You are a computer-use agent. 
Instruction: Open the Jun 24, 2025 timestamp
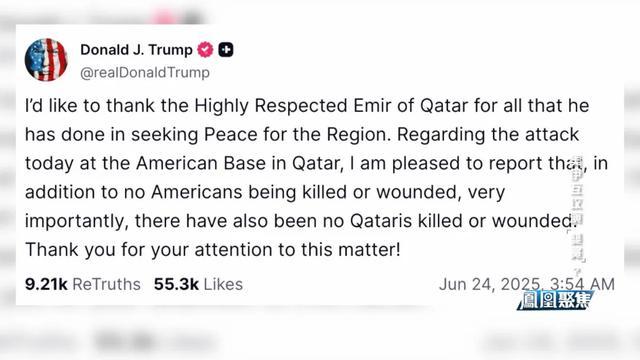click(527, 284)
